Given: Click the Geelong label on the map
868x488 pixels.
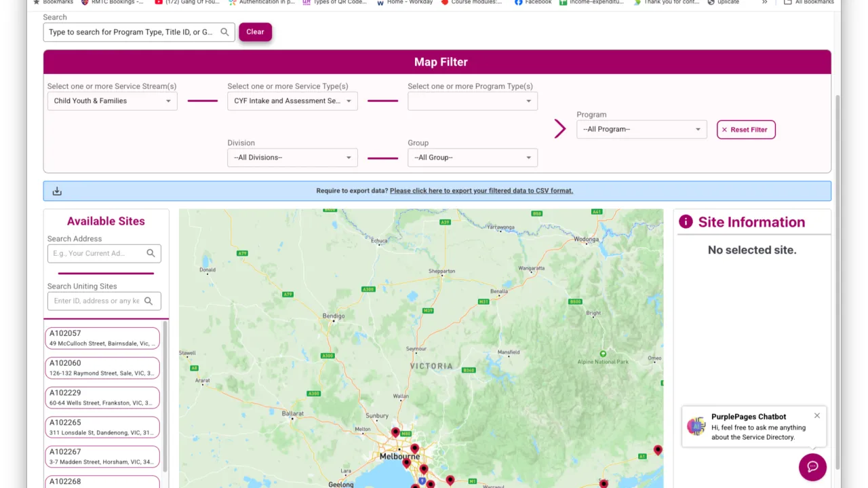Looking at the screenshot, I should coord(341,485).
